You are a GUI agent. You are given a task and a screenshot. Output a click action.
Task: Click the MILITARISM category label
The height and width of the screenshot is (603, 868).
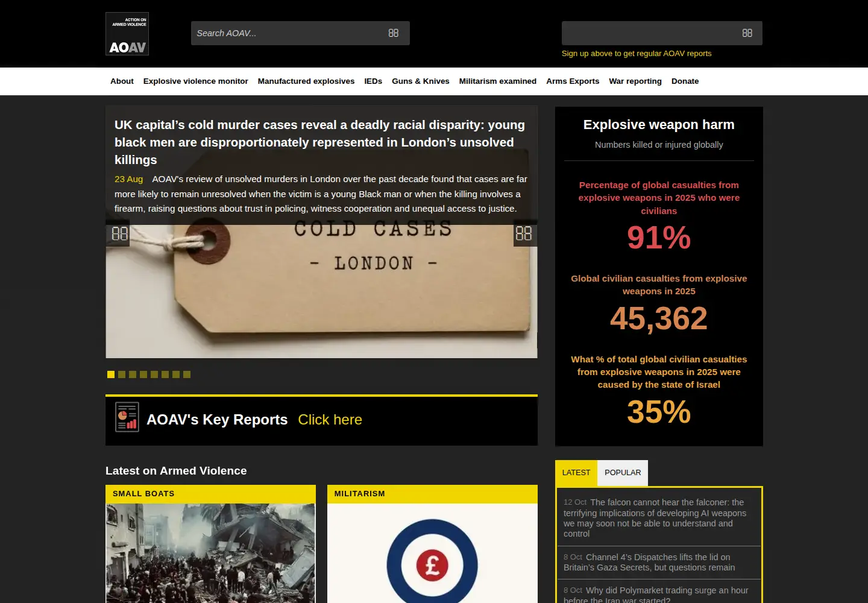[x=360, y=494]
